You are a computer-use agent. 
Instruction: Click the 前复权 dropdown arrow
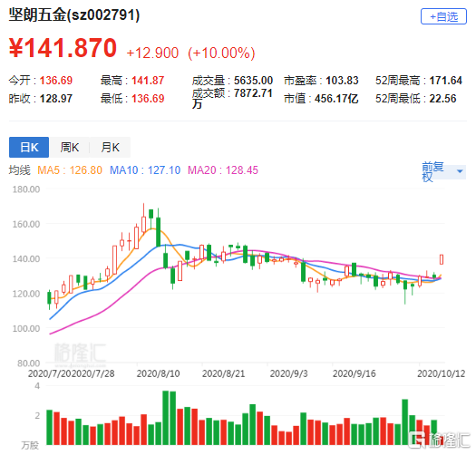460,171
